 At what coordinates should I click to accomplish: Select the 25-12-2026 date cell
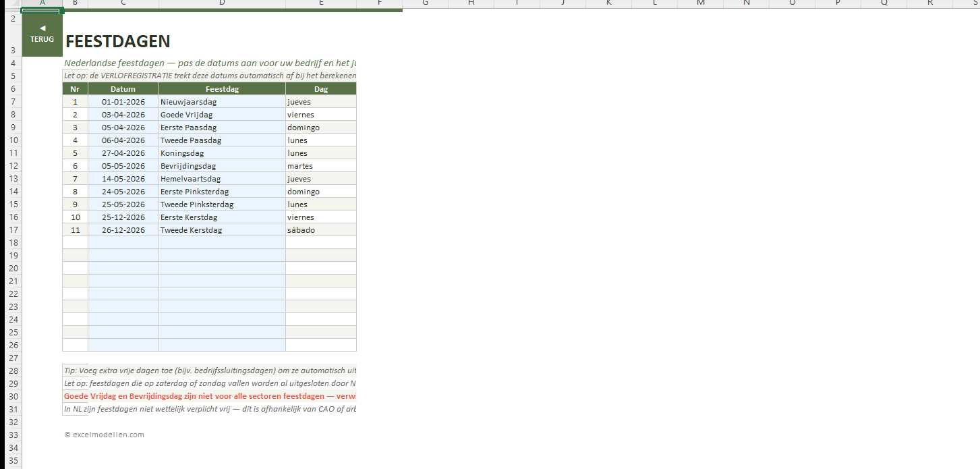click(x=123, y=217)
